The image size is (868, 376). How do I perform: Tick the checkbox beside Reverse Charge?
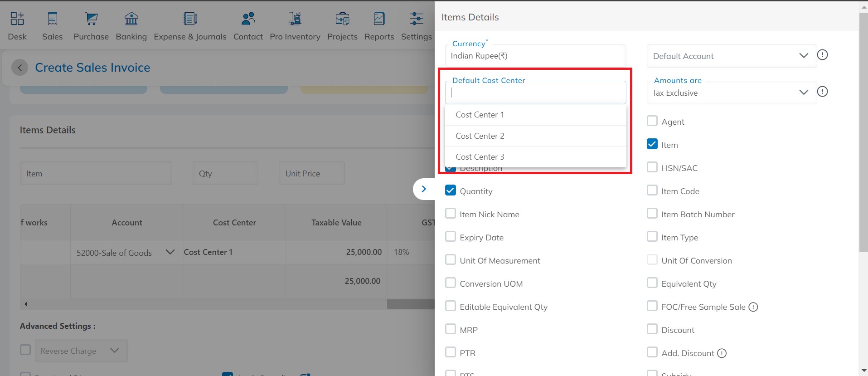[25, 350]
